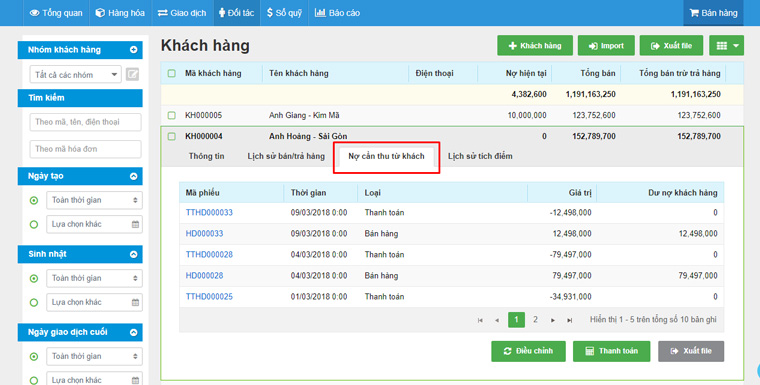
Task: Switch to Lịch sử bán/trả hàng tab
Action: point(286,156)
